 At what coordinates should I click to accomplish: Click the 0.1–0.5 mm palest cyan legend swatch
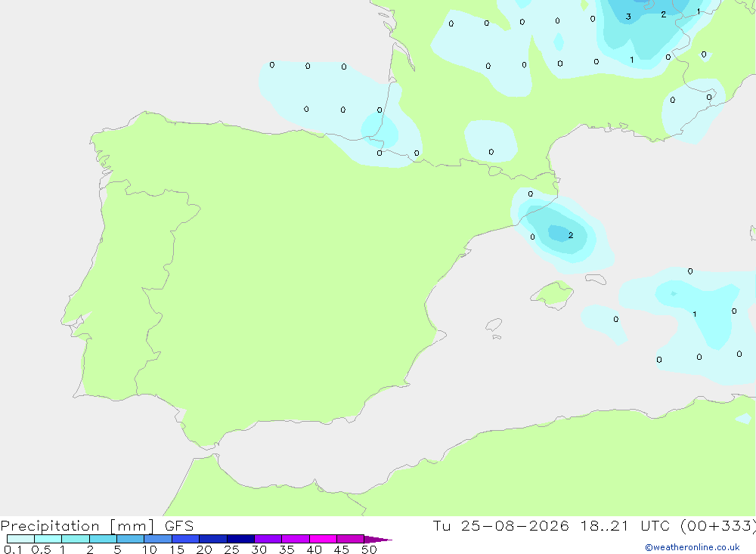pos(20,539)
